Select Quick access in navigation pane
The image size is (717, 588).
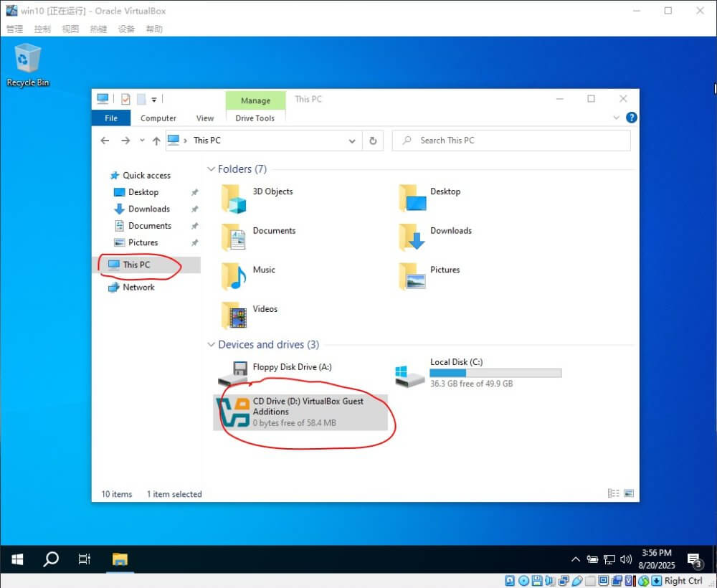click(x=146, y=175)
